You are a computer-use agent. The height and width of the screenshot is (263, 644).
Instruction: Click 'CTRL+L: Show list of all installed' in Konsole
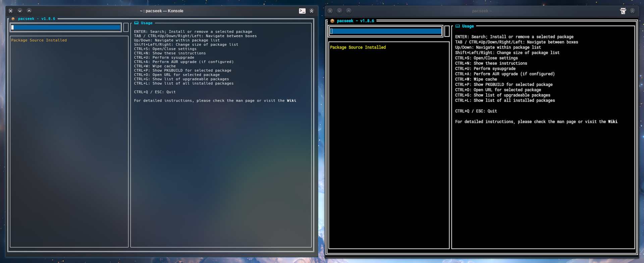[x=184, y=84]
